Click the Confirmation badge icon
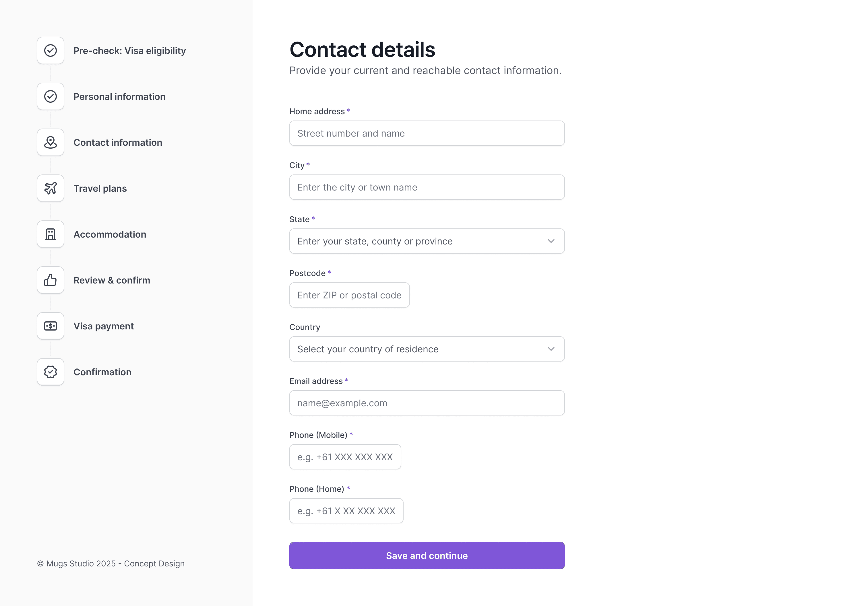The width and height of the screenshot is (868, 606). [x=50, y=372]
